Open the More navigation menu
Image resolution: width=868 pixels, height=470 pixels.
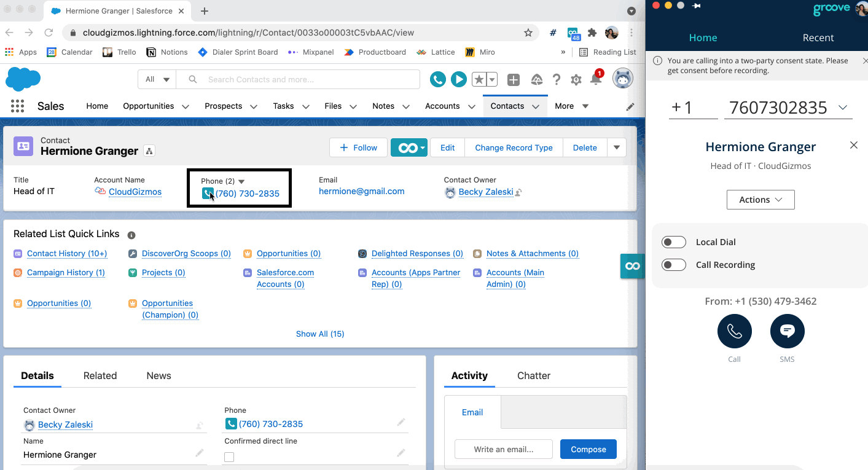(571, 106)
